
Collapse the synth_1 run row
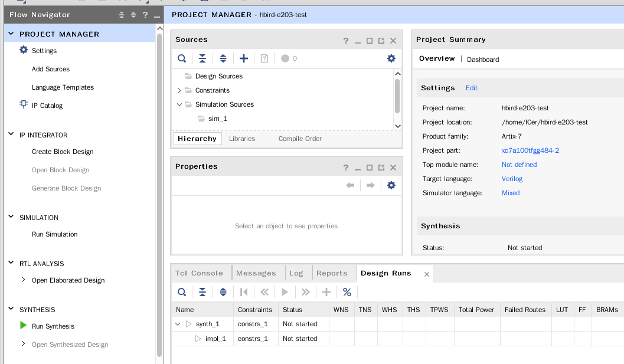[x=178, y=324]
